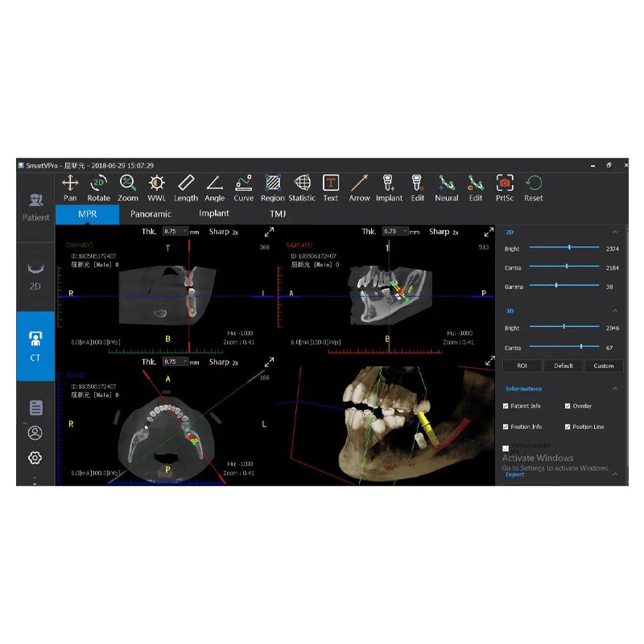644x644 pixels.
Task: Collapse the Informations section
Action: click(615, 389)
